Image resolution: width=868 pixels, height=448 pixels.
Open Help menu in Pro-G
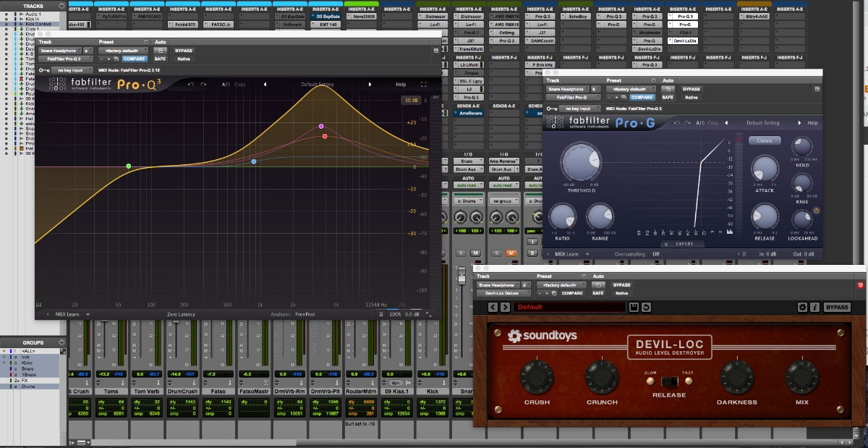tap(812, 123)
